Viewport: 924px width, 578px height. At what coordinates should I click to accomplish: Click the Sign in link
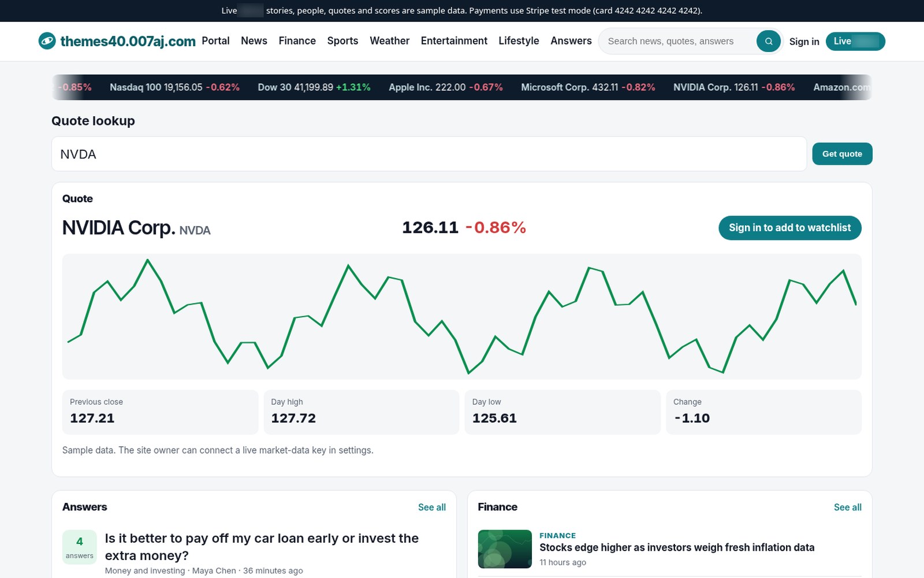click(x=804, y=42)
